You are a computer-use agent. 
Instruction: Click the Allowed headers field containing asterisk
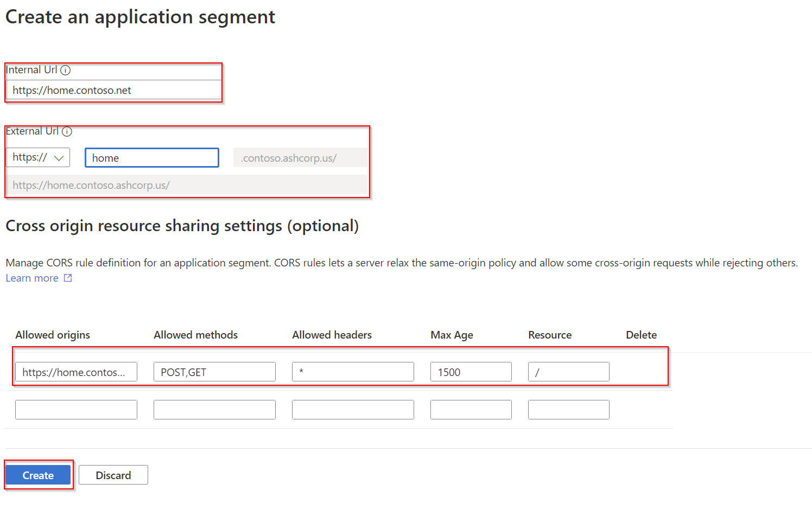pyautogui.click(x=353, y=372)
